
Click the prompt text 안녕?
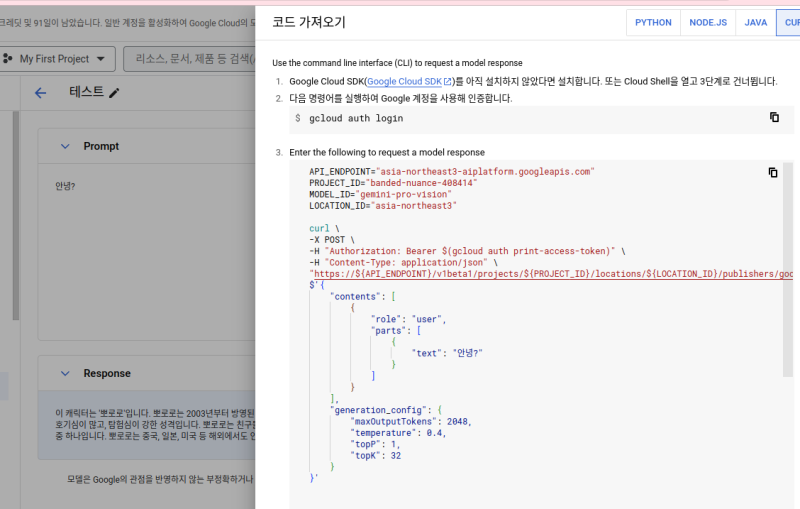[x=65, y=186]
